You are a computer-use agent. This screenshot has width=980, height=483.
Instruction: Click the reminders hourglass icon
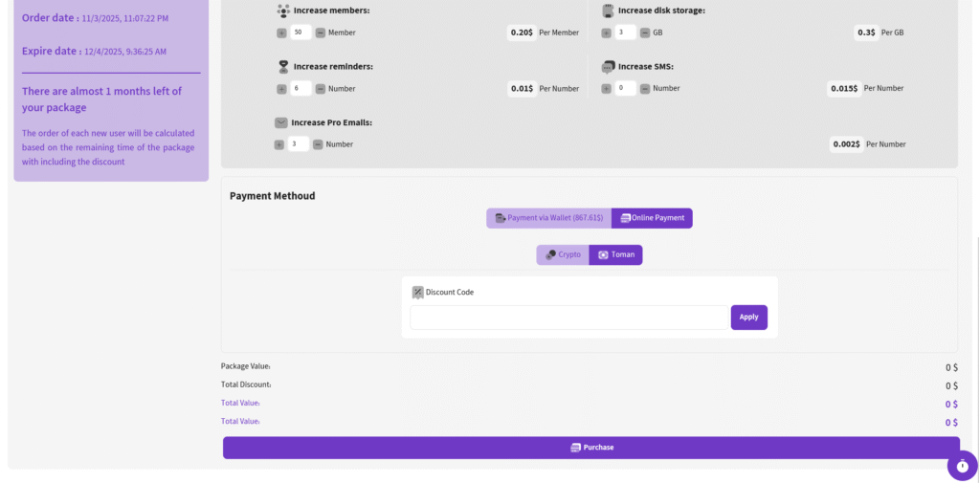point(283,67)
